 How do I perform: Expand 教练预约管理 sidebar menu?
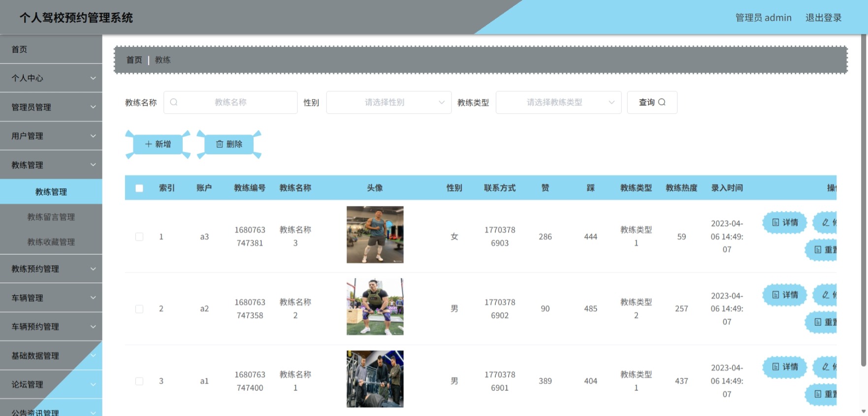51,269
